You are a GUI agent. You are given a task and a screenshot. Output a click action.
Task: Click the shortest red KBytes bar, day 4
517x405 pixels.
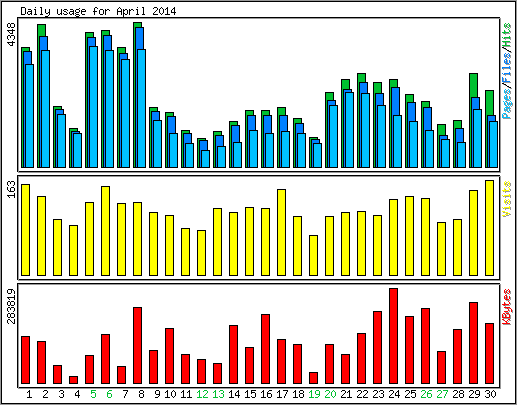(73, 380)
